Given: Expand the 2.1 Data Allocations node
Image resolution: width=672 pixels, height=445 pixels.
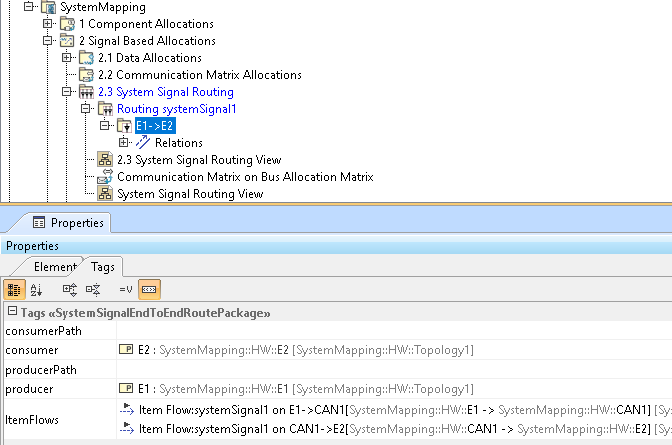Looking at the screenshot, I should pos(66,57).
